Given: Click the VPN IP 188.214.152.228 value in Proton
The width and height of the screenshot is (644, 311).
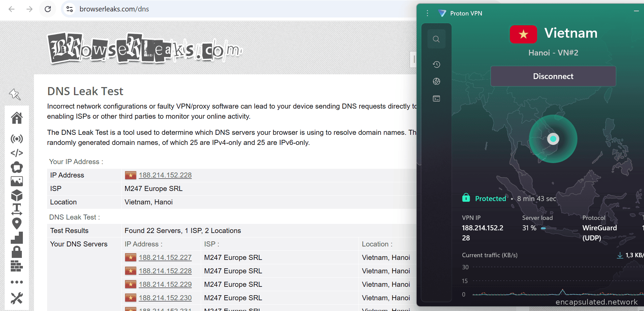Looking at the screenshot, I should (x=483, y=233).
